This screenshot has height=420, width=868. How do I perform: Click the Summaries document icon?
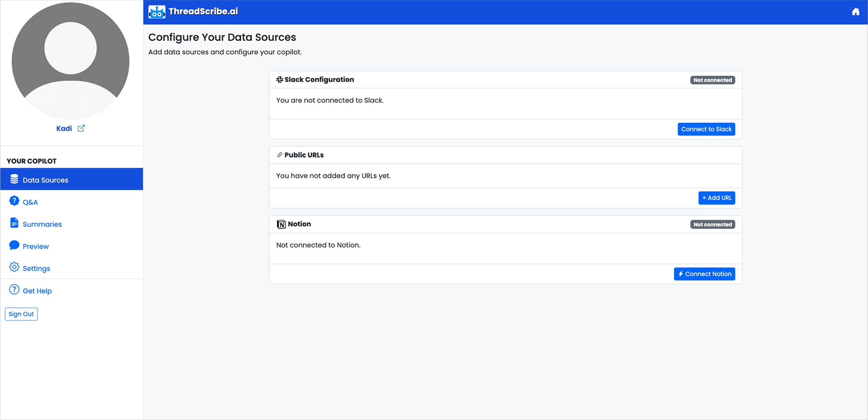coord(14,223)
